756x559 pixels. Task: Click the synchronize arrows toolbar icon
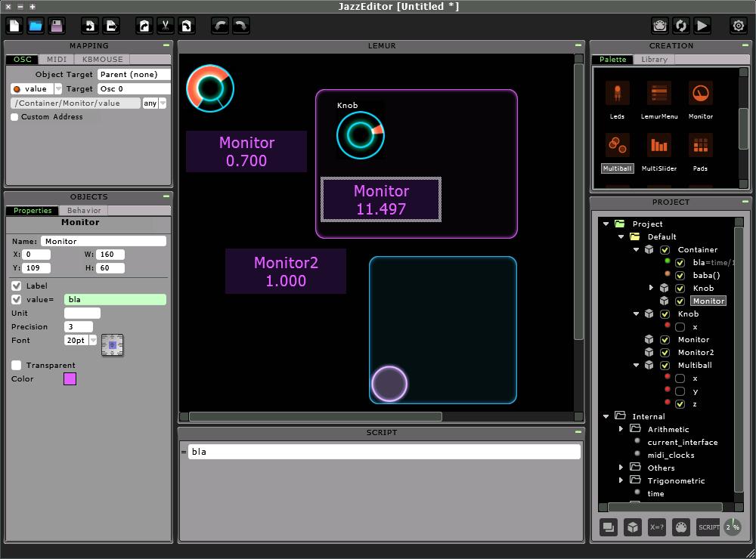681,26
